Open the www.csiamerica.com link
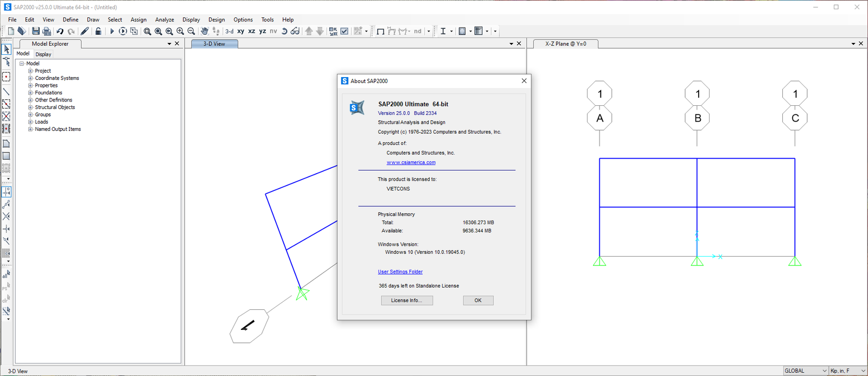This screenshot has width=868, height=376. pos(411,162)
